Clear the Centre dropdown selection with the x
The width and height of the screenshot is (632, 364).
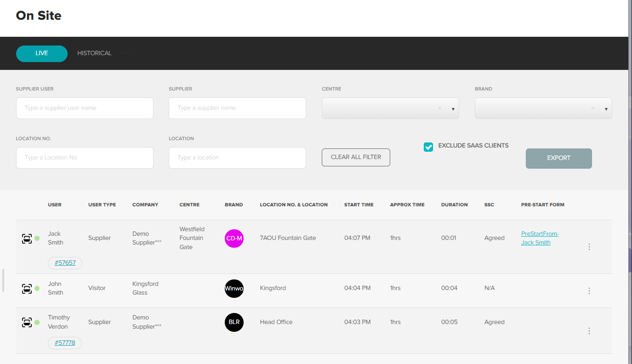[x=439, y=108]
